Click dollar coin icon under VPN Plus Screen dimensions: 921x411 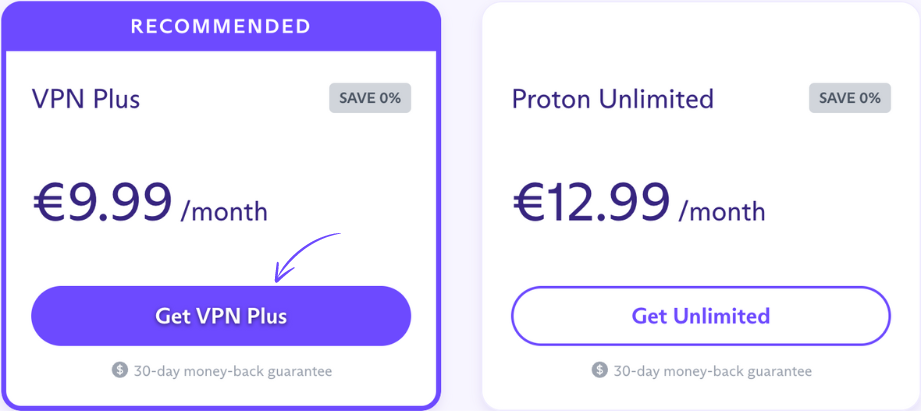[x=120, y=370]
